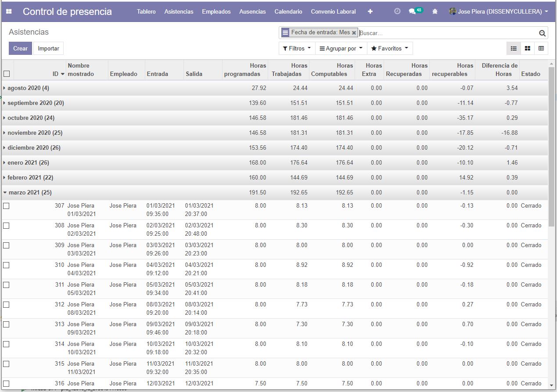The height and width of the screenshot is (392, 557).
Task: Remove the 'Fecha de entrada: Mes' filter tag
Action: tap(354, 33)
